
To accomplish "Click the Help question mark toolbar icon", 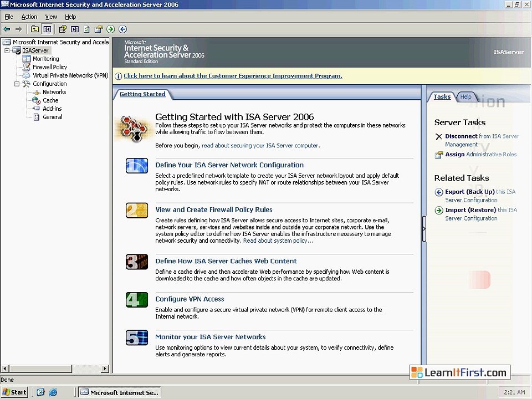I will 63,29.
